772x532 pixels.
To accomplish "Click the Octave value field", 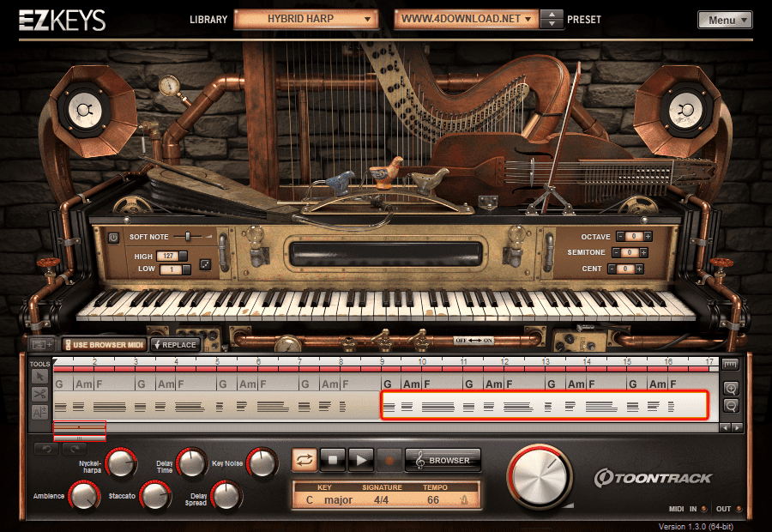I will point(634,237).
